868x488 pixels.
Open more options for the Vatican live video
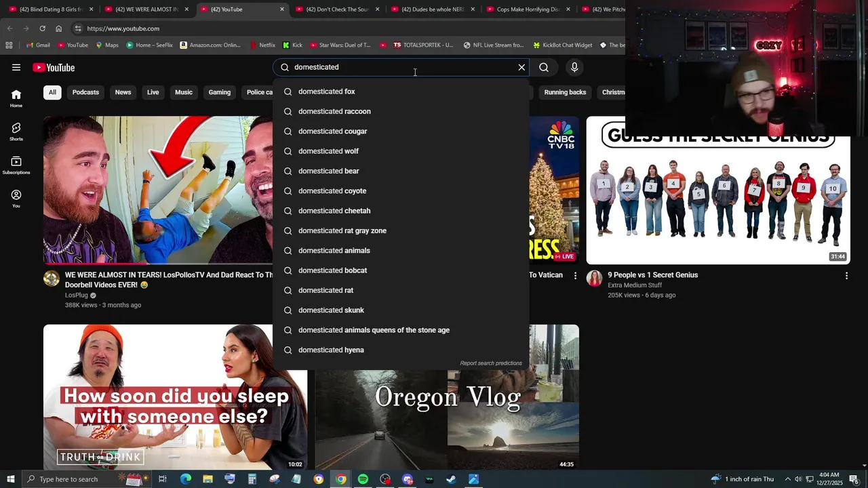[575, 276]
